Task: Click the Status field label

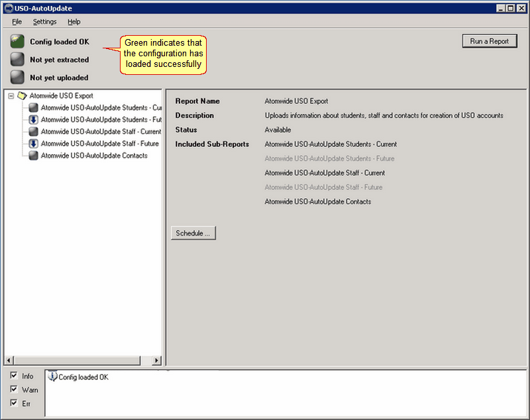Action: click(186, 130)
